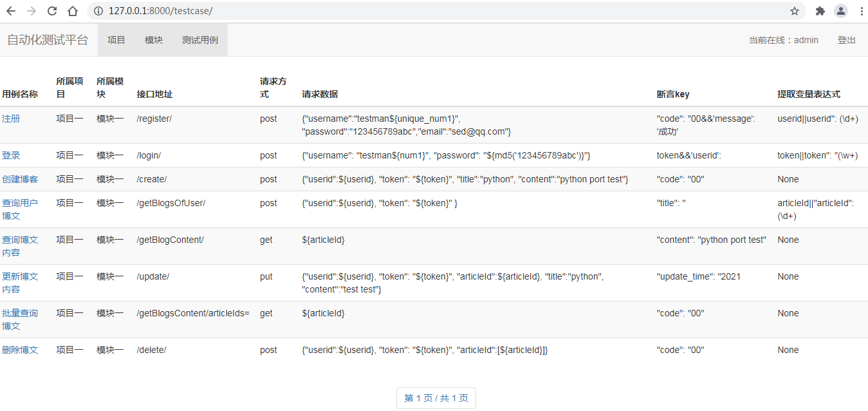Click assertion "content": "python port test"

712,240
